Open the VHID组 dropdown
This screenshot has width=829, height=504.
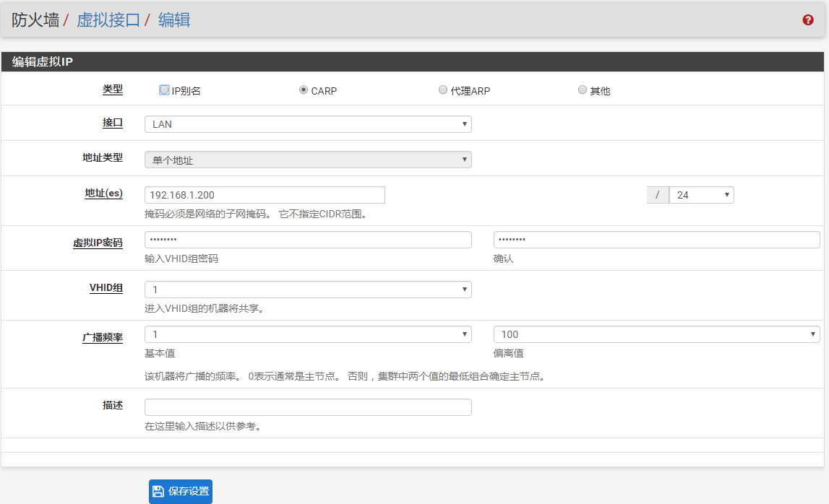pos(308,290)
